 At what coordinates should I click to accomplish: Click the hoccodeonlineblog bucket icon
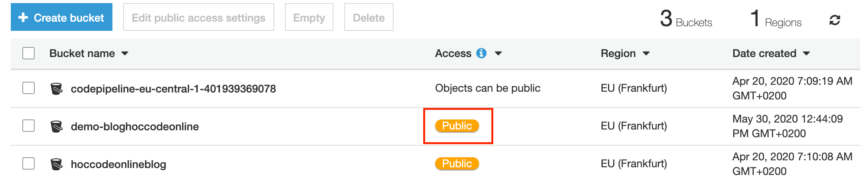[x=57, y=164]
